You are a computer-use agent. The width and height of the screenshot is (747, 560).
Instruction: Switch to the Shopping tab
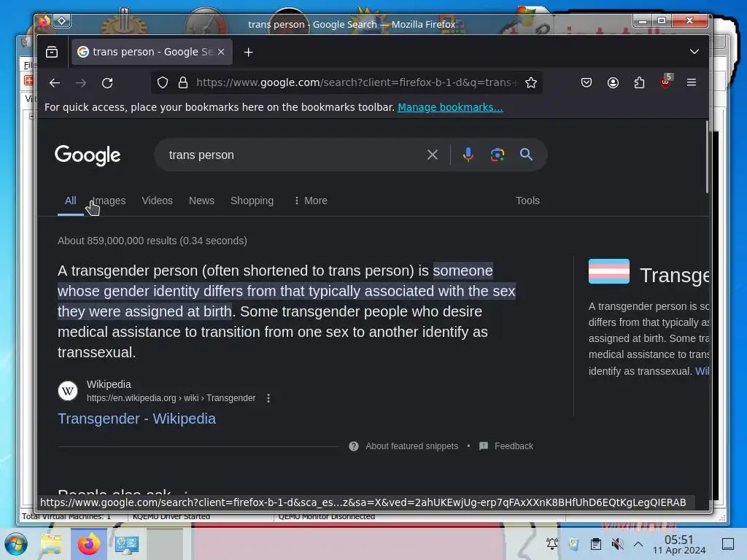(x=252, y=201)
